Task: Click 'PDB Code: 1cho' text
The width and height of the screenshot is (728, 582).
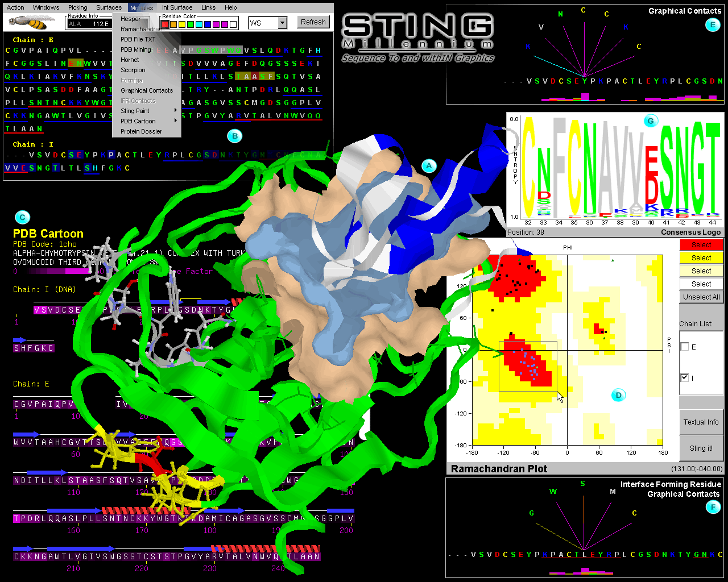Action: [45, 244]
